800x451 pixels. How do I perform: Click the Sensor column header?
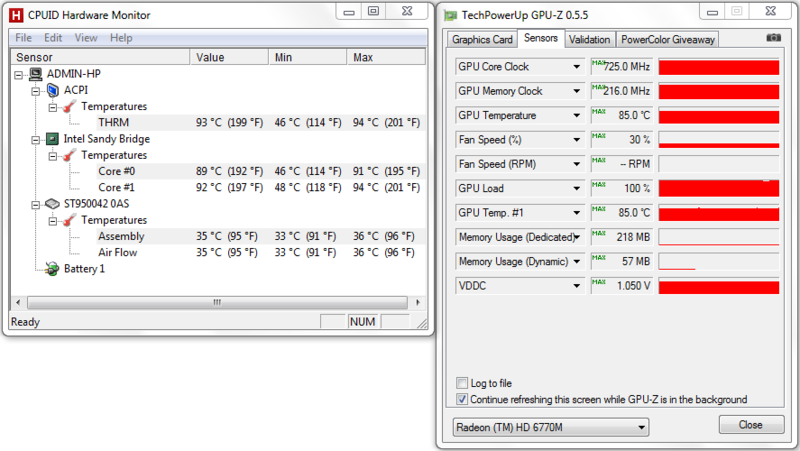[x=100, y=57]
